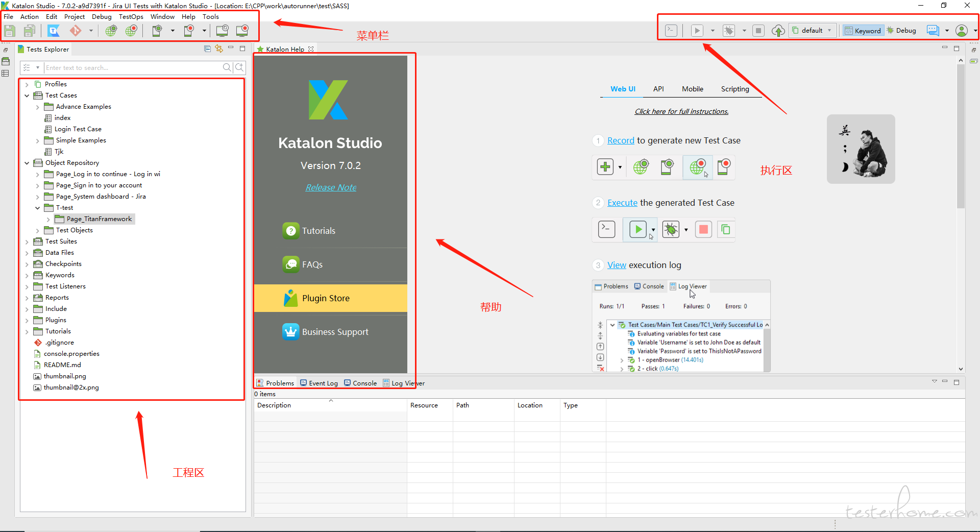Open the Event Log tab

[x=319, y=383]
